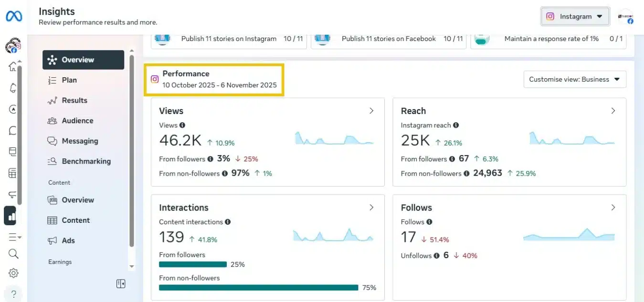Click the Meta logo in header
644x302 pixels.
pos(14,16)
